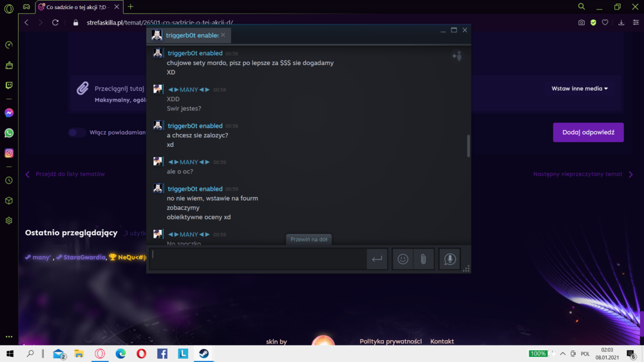The image size is (644, 362).
Task: Open the NeQu user profile link
Action: coord(128,257)
